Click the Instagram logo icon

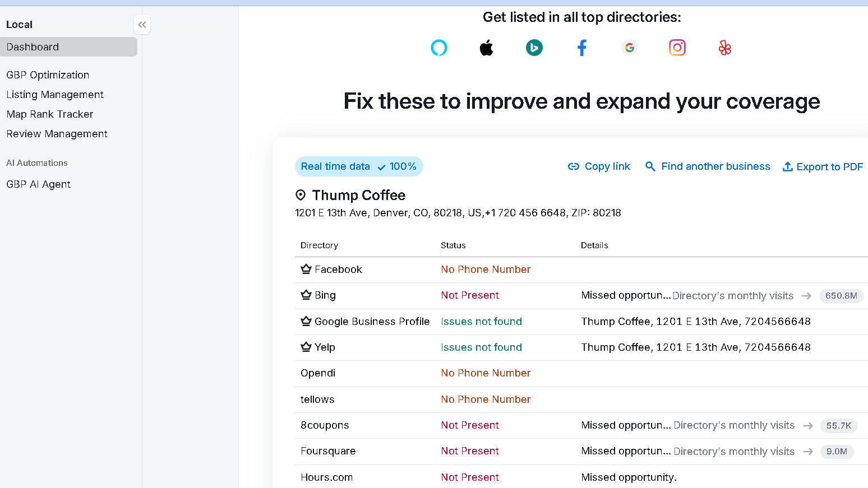click(x=677, y=48)
